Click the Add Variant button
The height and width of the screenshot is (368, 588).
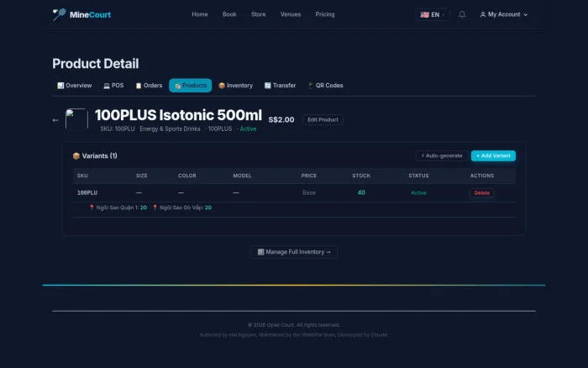tap(493, 155)
